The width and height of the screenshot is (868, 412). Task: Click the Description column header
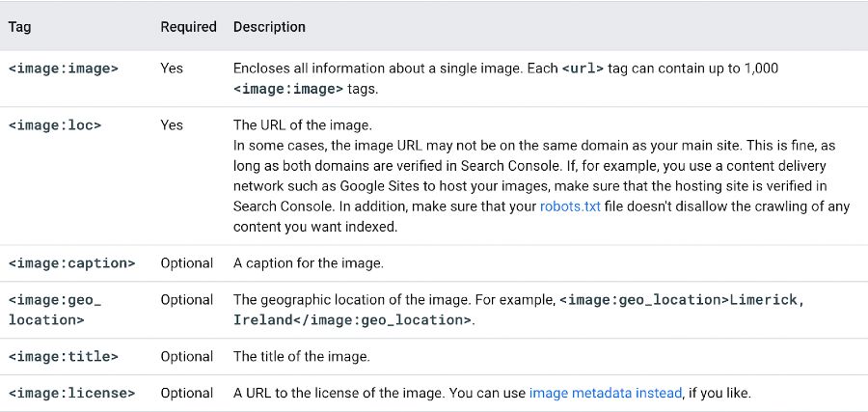(x=269, y=27)
